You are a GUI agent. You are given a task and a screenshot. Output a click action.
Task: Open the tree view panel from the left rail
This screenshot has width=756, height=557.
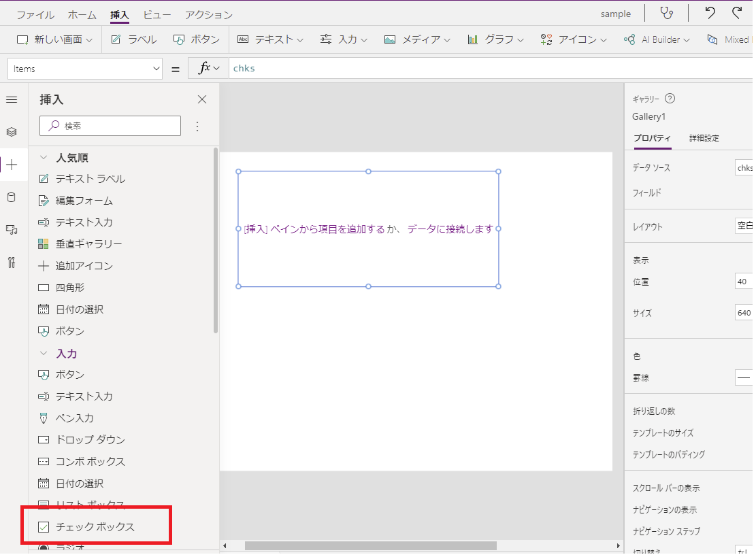(12, 132)
